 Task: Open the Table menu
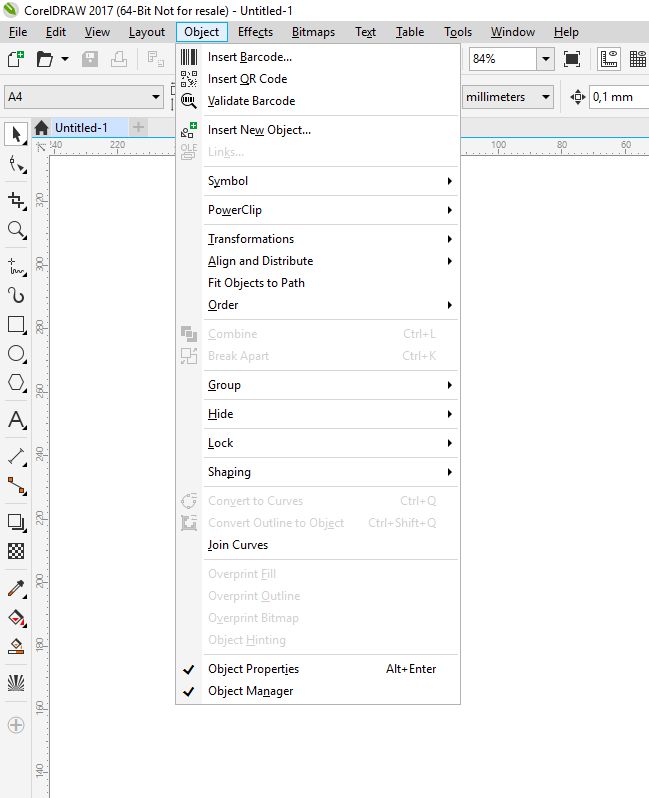[x=410, y=32]
